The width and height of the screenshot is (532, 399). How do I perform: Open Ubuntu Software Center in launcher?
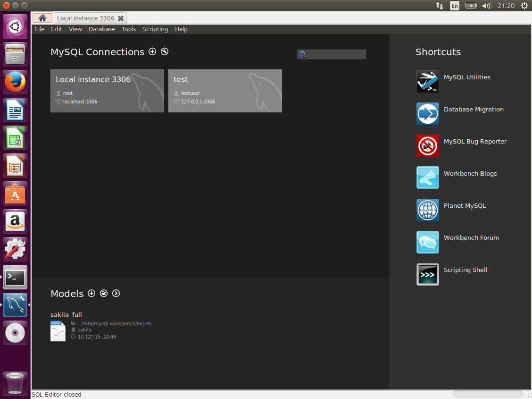15,194
